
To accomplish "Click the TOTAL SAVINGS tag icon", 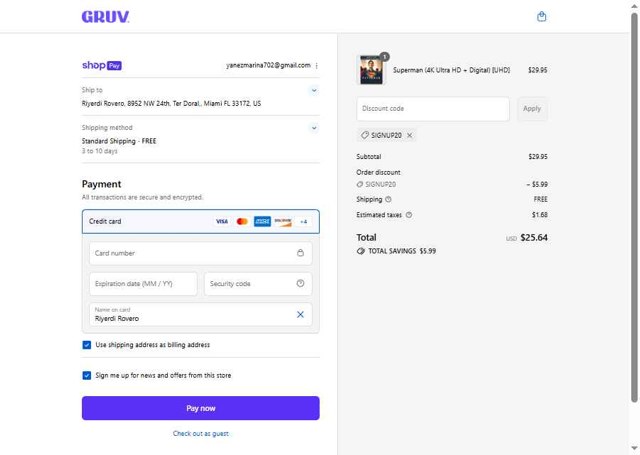I will pos(360,251).
